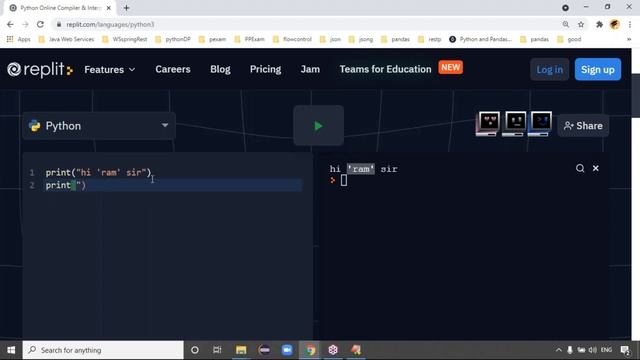Open File Explorer from the taskbar
Image resolution: width=640 pixels, height=360 pixels.
[241, 350]
